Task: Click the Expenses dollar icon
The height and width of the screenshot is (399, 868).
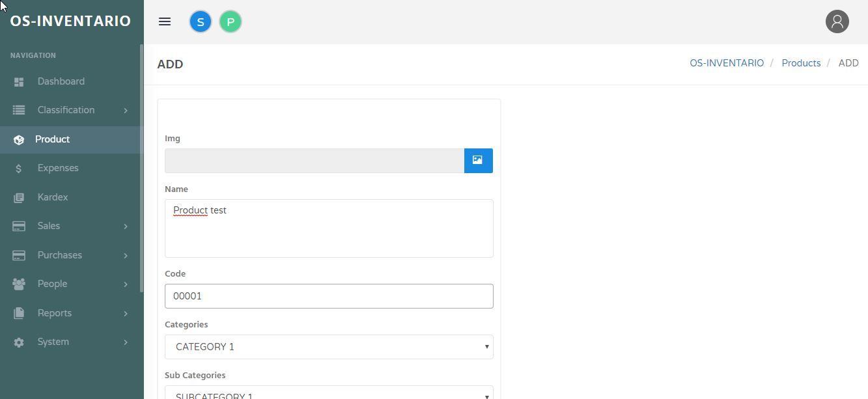Action: click(19, 169)
